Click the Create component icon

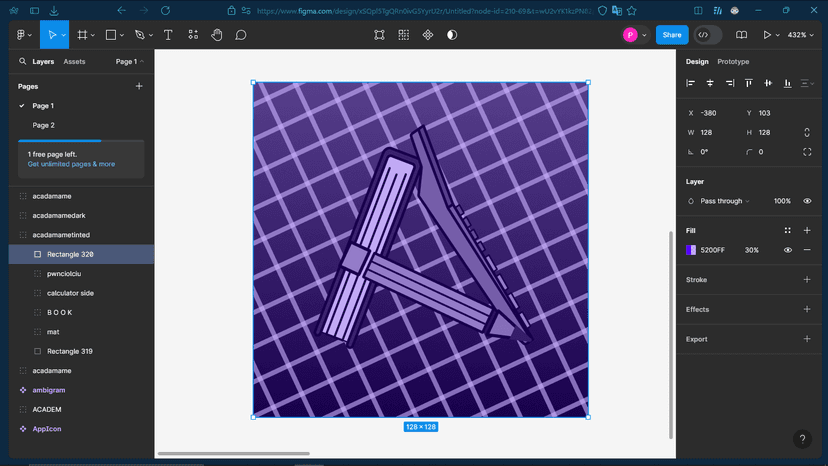point(428,35)
